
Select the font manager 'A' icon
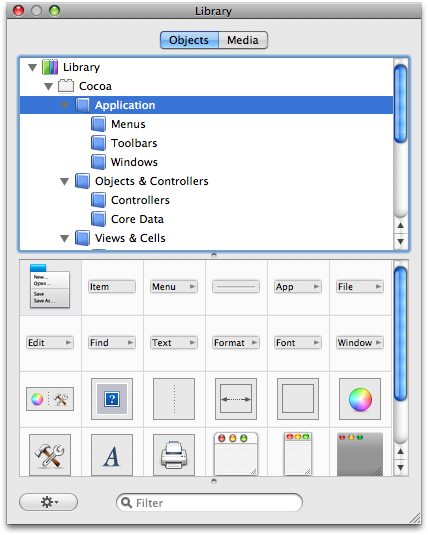click(112, 454)
